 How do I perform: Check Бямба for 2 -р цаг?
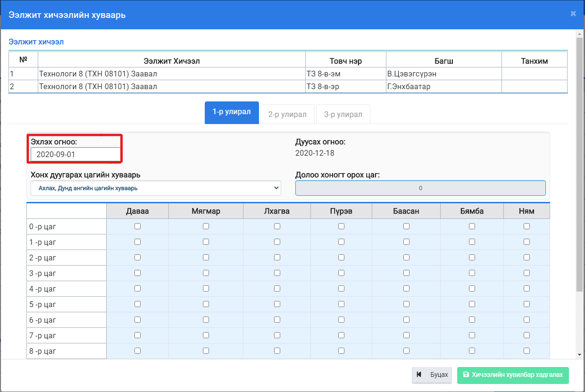point(472,258)
